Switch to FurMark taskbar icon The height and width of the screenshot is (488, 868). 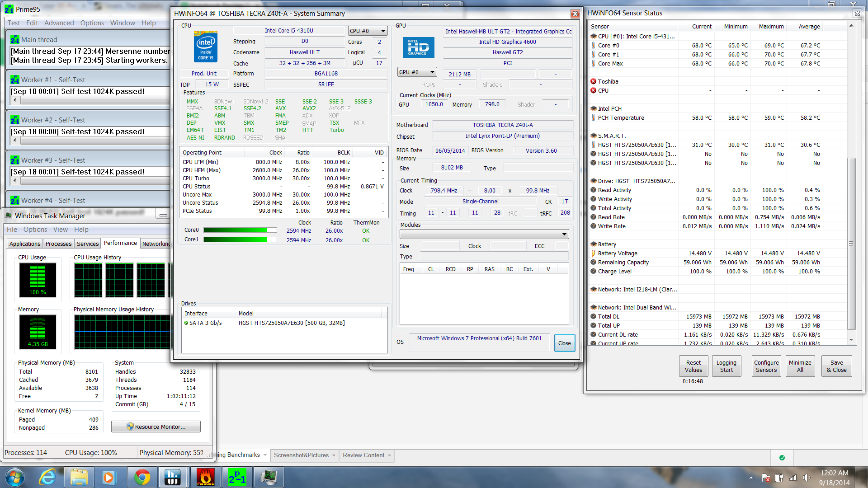click(x=206, y=477)
